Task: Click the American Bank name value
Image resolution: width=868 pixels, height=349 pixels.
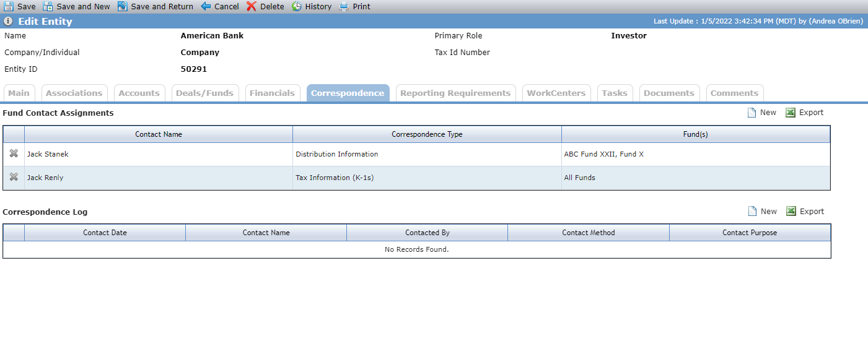Action: point(212,36)
